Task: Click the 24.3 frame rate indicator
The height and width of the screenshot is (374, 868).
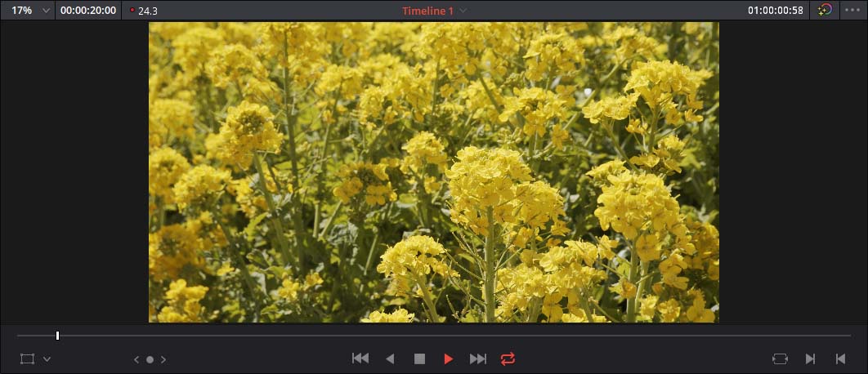Action: point(144,11)
